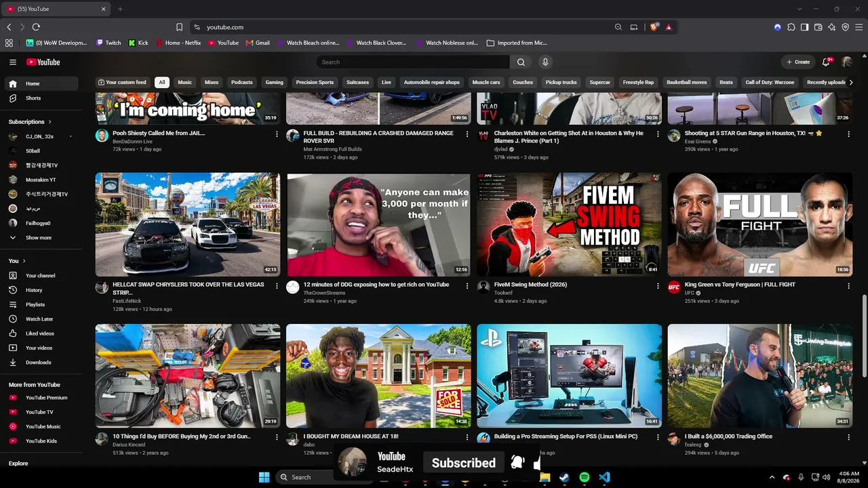Play the FiveM Swing Method thumbnail
The height and width of the screenshot is (488, 868).
pos(569,224)
